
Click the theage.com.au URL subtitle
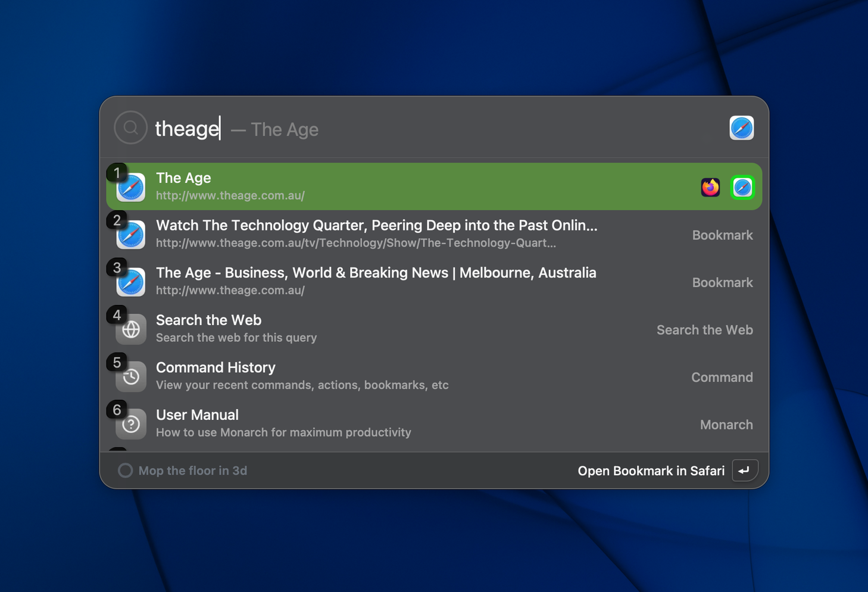pyautogui.click(x=230, y=196)
